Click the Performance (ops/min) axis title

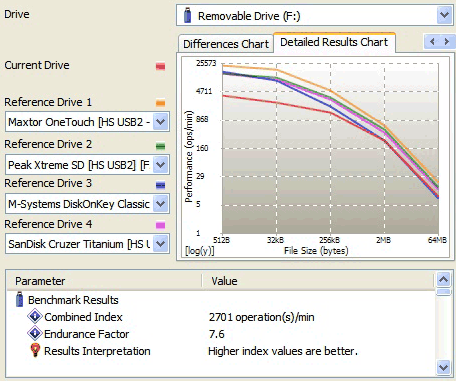(x=189, y=156)
